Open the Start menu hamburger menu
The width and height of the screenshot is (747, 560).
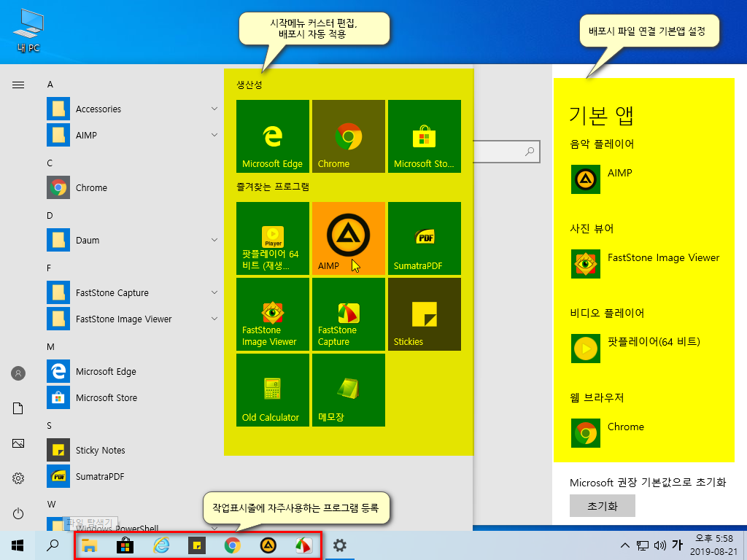tap(18, 85)
